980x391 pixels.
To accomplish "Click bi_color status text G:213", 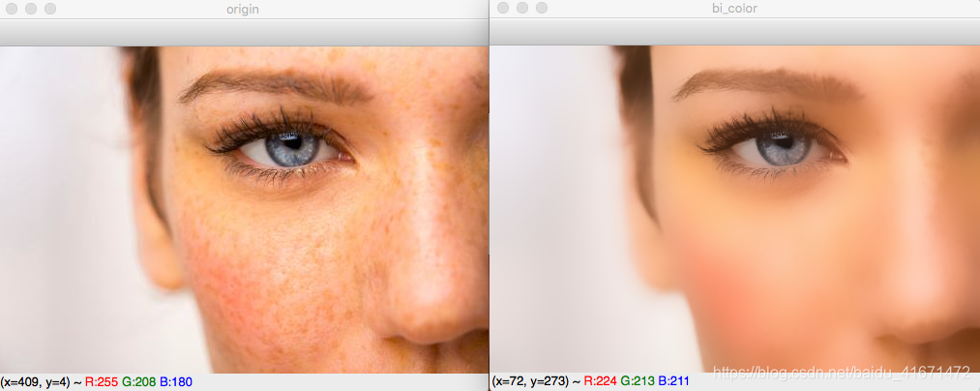I will tap(638, 381).
